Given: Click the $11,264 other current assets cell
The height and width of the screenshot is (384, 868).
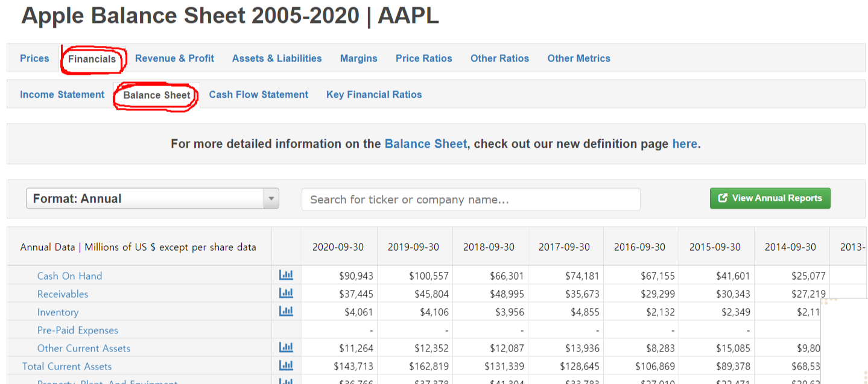Looking at the screenshot, I should click(340, 348).
